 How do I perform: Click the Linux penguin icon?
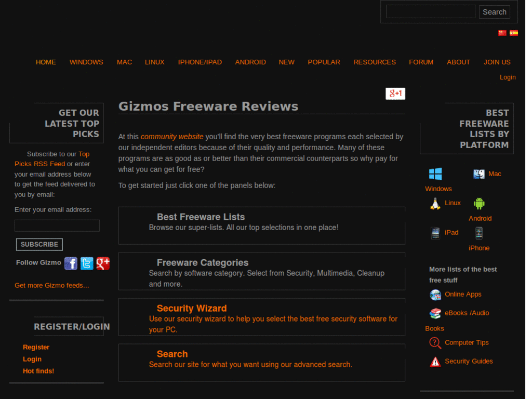coord(435,204)
